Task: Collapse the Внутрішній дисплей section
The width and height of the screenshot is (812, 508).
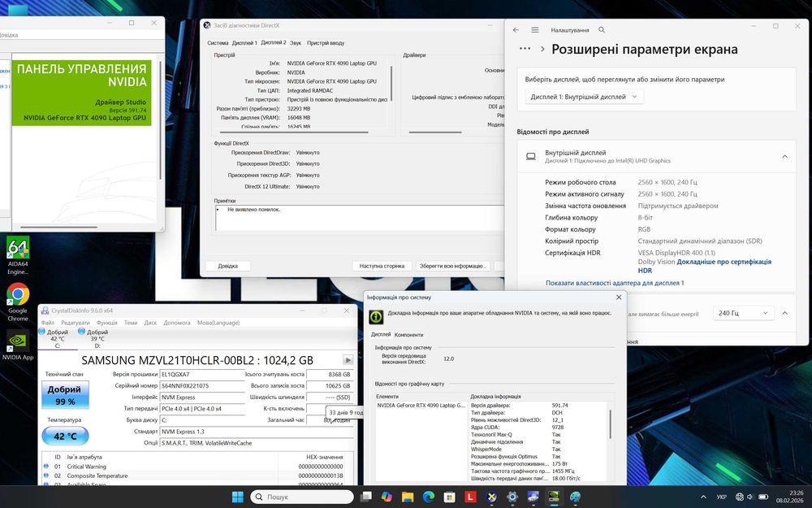Action: tap(785, 157)
